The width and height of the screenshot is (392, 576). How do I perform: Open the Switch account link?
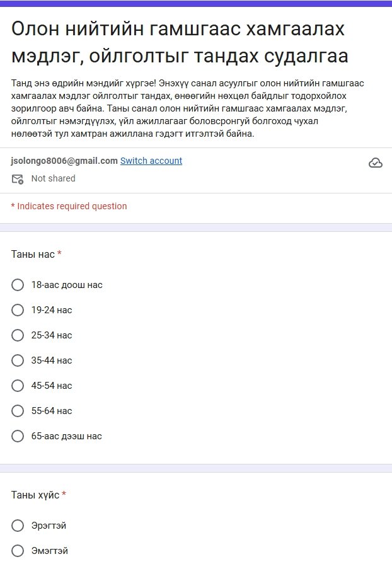point(151,161)
